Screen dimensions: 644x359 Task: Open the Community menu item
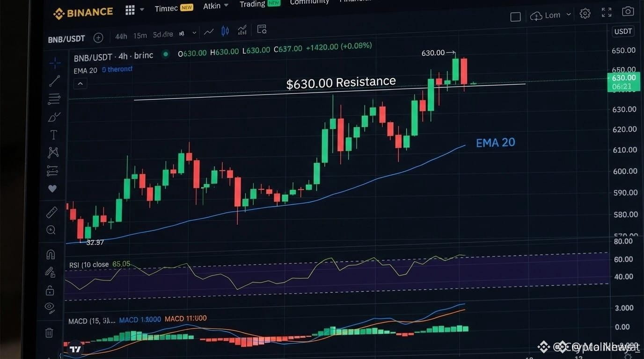click(308, 2)
